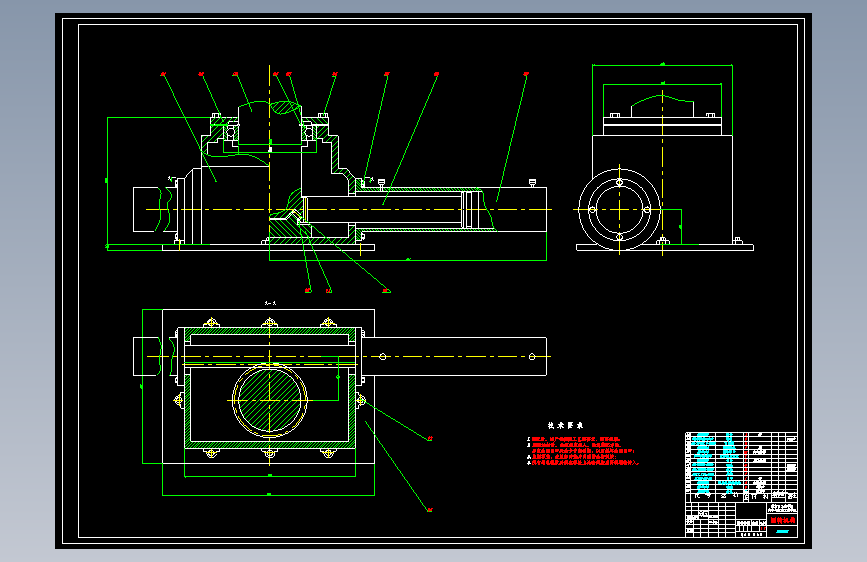
Task: Click the red drawing title in title block
Action: [x=782, y=521]
